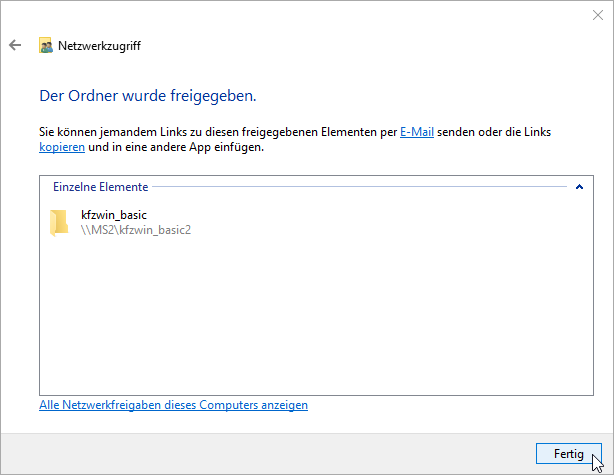Select the kfzwin_basic folder name

[114, 215]
